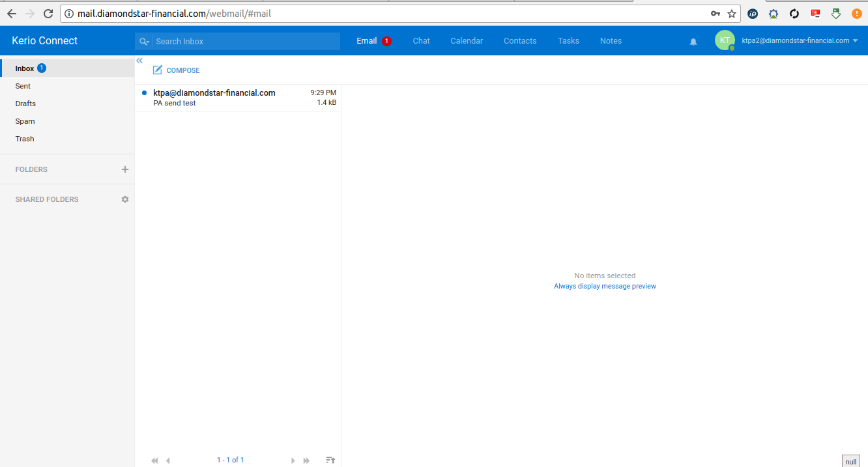Click the orange exclamation extension icon
Viewport: 868px width, 467px height.
click(x=857, y=14)
